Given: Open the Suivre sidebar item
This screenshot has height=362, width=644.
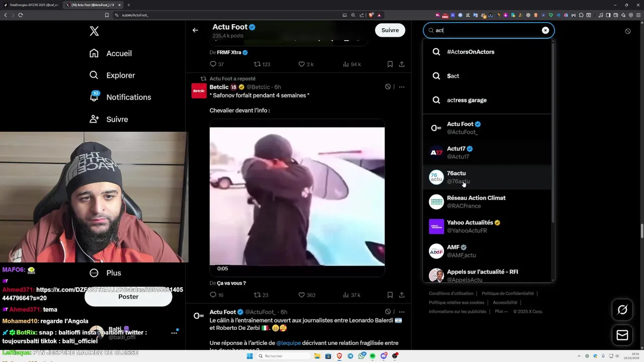Looking at the screenshot, I should pos(109,119).
